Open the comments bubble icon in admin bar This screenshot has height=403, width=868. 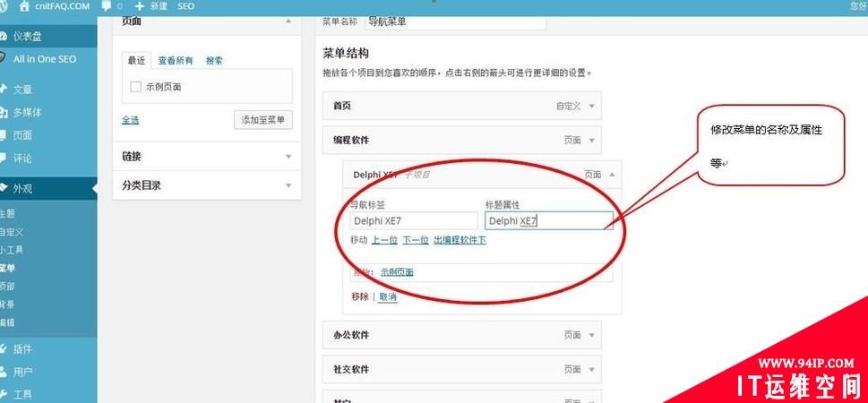[107, 6]
